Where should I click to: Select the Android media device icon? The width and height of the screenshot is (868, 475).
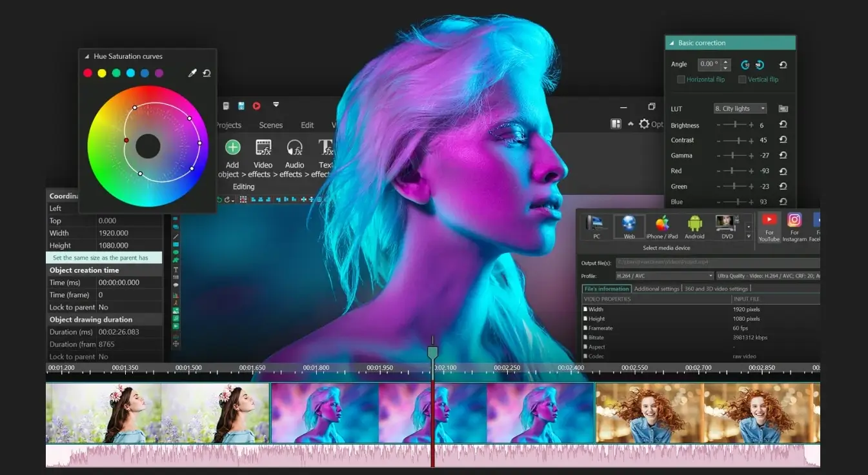(x=694, y=227)
